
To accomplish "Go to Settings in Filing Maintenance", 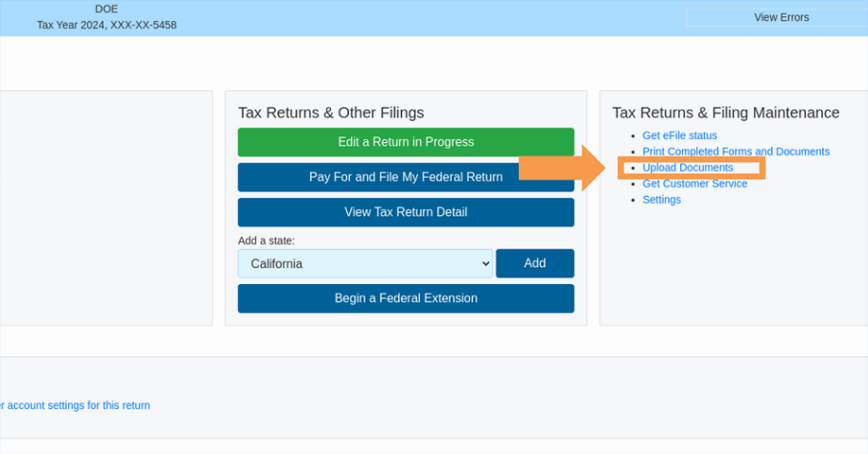I will [662, 200].
